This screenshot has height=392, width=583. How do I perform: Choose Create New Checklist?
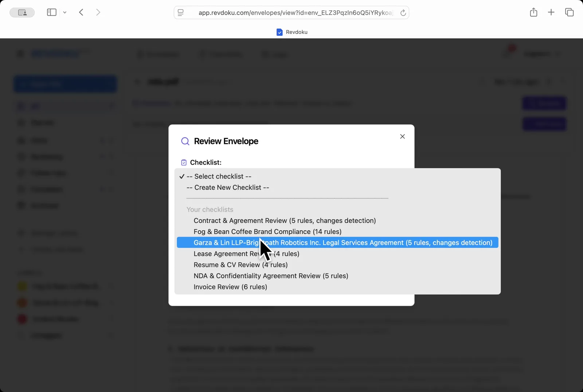coord(227,187)
